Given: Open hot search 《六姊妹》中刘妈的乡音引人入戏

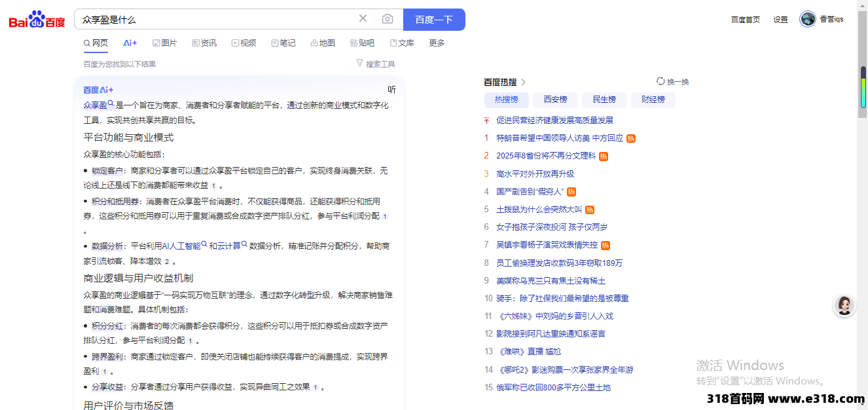Looking at the screenshot, I should (554, 316).
